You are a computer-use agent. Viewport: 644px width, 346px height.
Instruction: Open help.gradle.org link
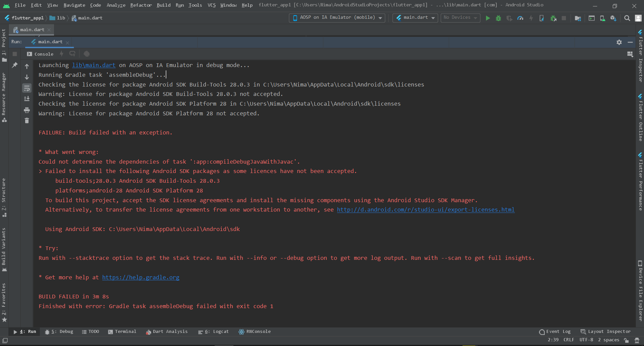click(x=141, y=277)
